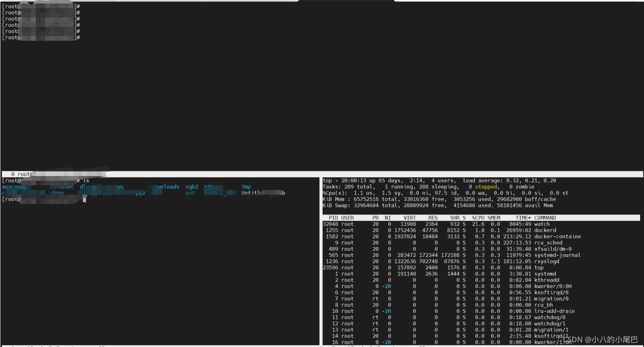Click PID 23596 in the process list
Screen dimensions: 644x347
pyautogui.click(x=330, y=268)
